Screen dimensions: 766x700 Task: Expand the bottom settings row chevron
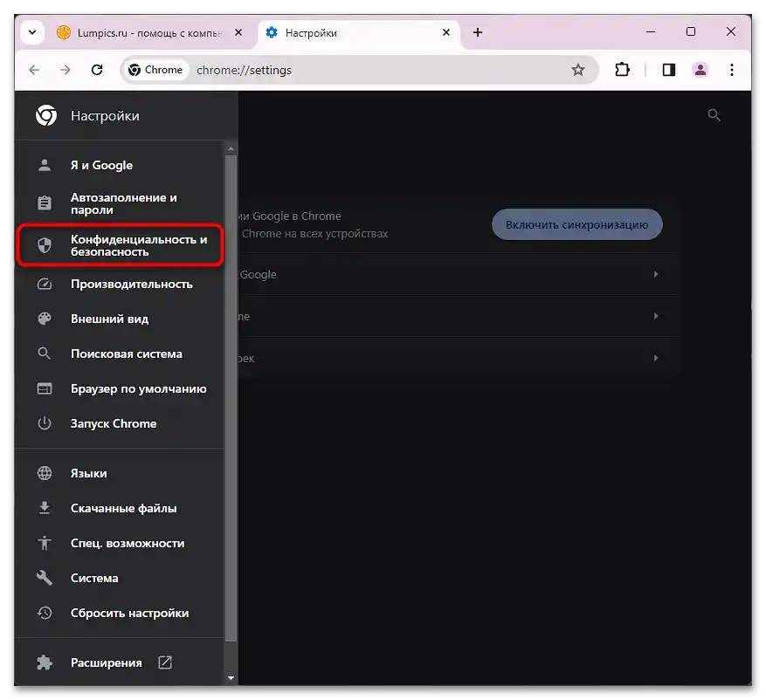click(x=656, y=358)
